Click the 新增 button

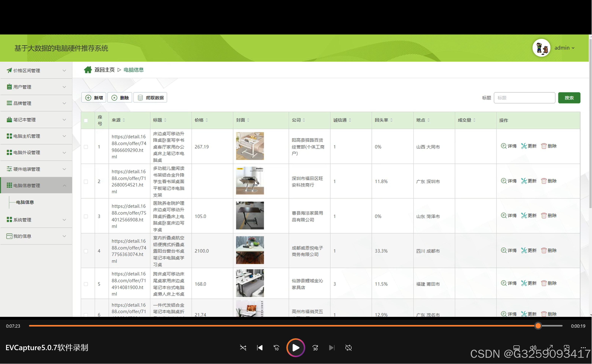click(94, 98)
